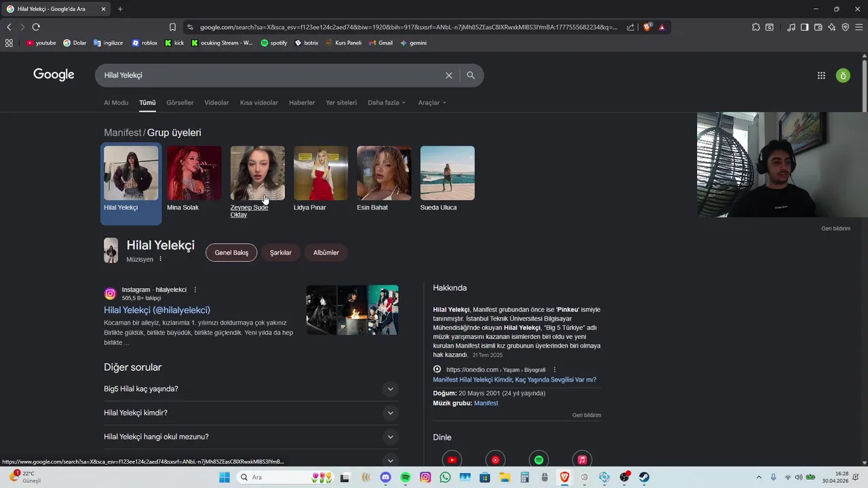The width and height of the screenshot is (868, 488).
Task: Open the bookmarks bar apps grid icon
Action: click(9, 43)
